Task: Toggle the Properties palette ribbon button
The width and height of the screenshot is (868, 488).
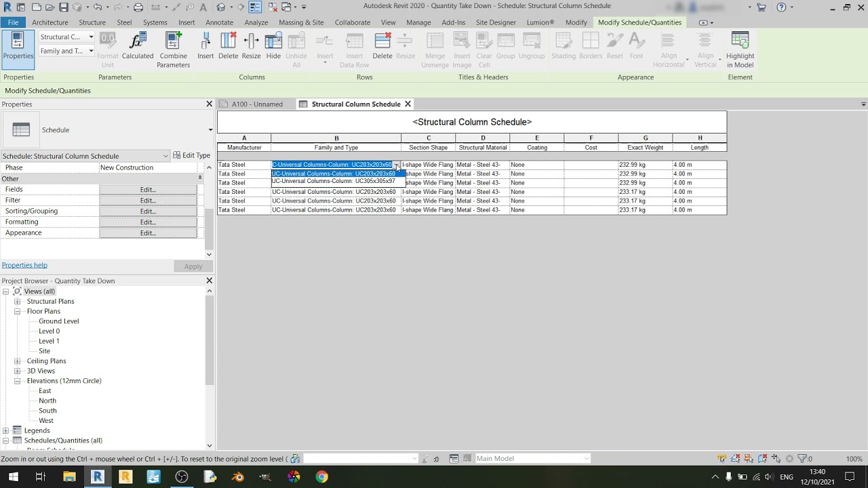Action: click(x=18, y=49)
